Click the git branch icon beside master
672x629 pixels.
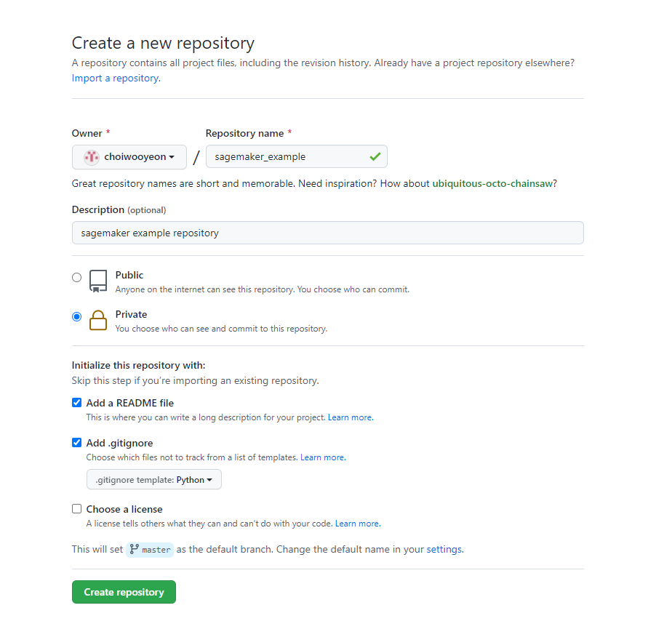pyautogui.click(x=134, y=549)
